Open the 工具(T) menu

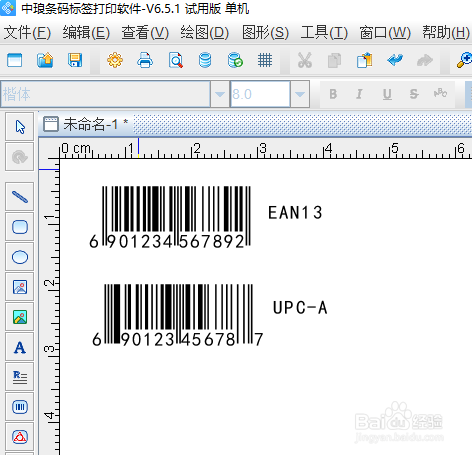click(324, 33)
